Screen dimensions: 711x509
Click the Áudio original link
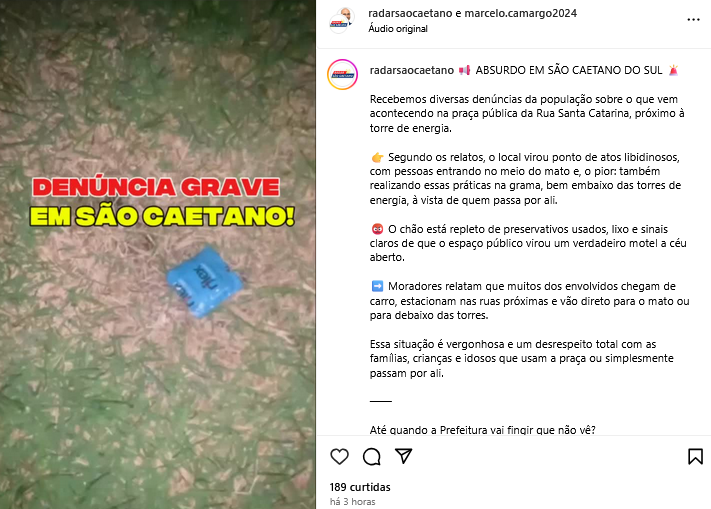pyautogui.click(x=398, y=29)
